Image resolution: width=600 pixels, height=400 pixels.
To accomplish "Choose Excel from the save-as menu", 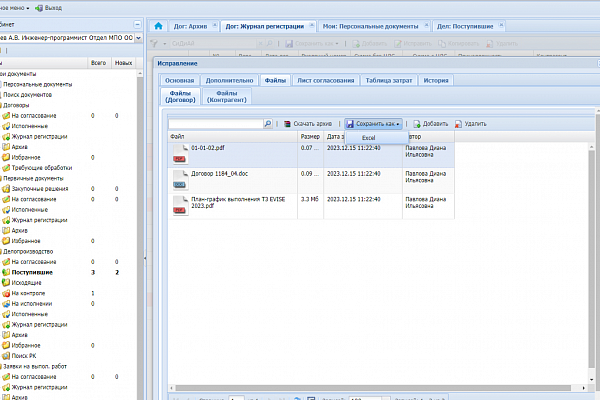I will (377, 138).
